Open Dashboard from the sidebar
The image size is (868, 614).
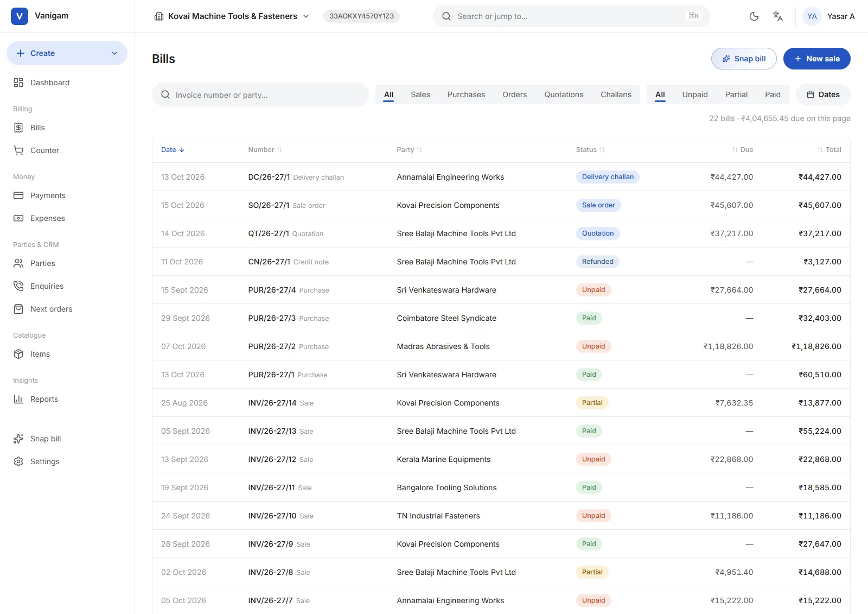click(67, 83)
